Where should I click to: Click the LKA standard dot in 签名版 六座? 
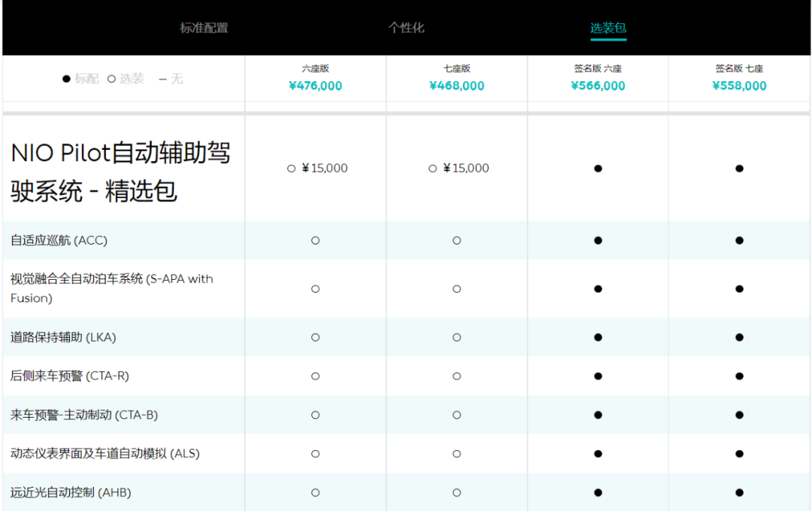(598, 337)
